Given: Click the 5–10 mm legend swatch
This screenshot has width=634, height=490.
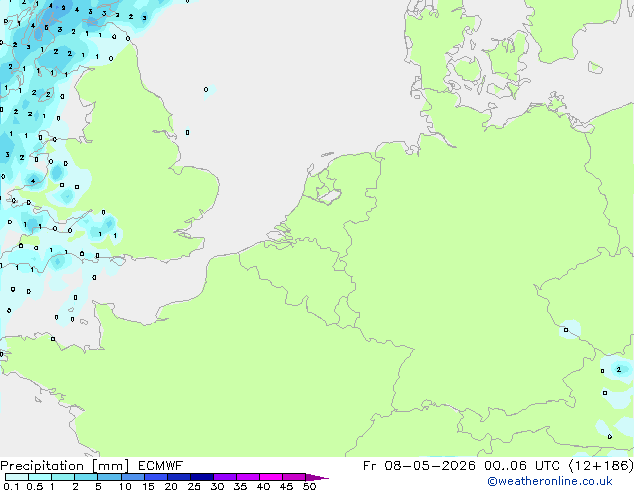Looking at the screenshot, I should [x=109, y=477].
